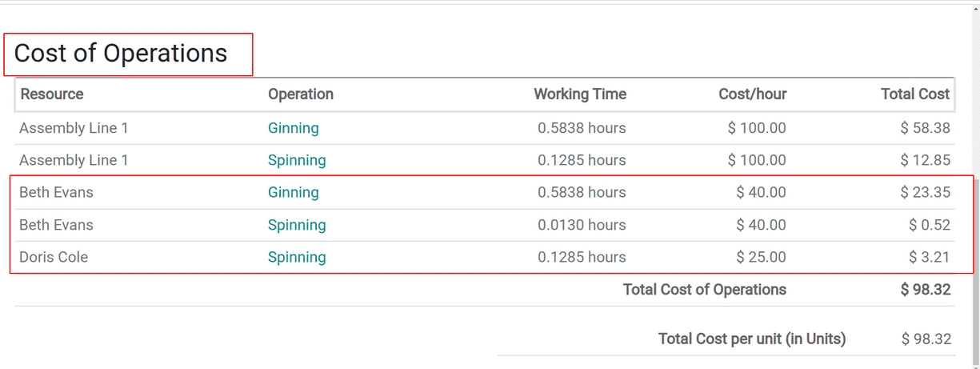Open the Ginning link for Assembly Line 1
Viewport: 980px width, 369px height.
pos(293,128)
